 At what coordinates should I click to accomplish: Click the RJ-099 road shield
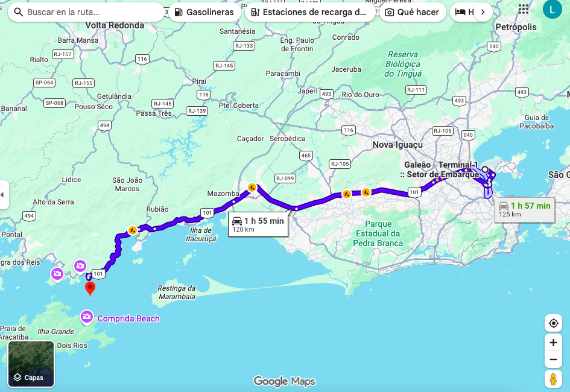[x=285, y=179]
